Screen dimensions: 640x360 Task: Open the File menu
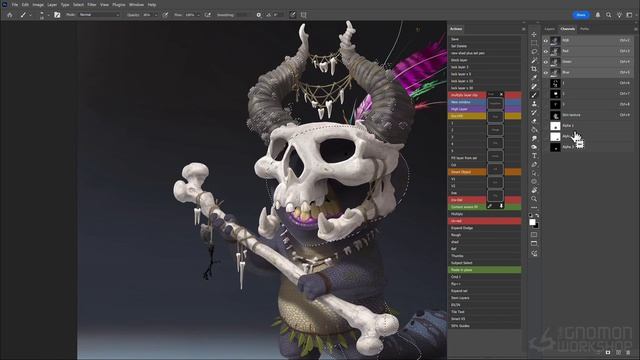[15, 4]
